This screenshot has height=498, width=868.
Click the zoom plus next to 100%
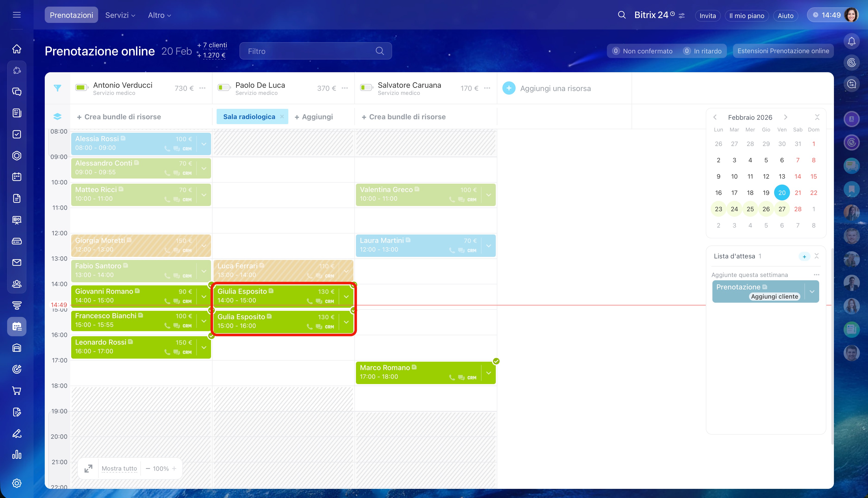click(174, 468)
